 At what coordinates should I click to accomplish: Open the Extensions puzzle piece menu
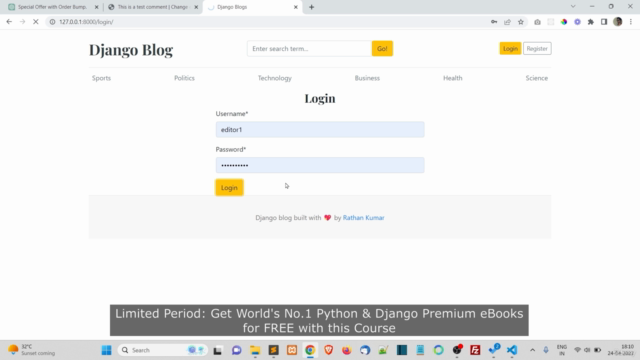591,22
